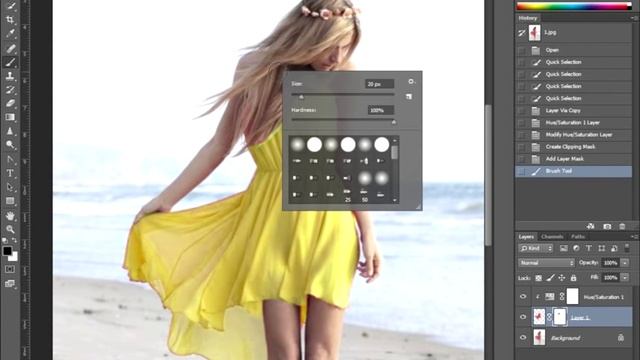
Task: Select the Layers tab
Action: click(526, 237)
